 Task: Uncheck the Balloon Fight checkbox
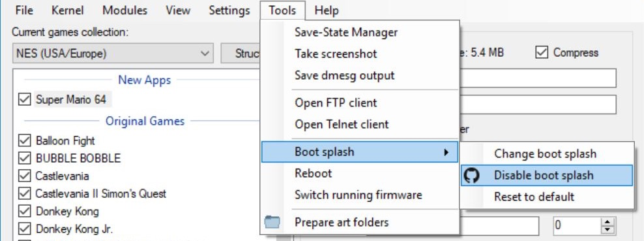25,140
